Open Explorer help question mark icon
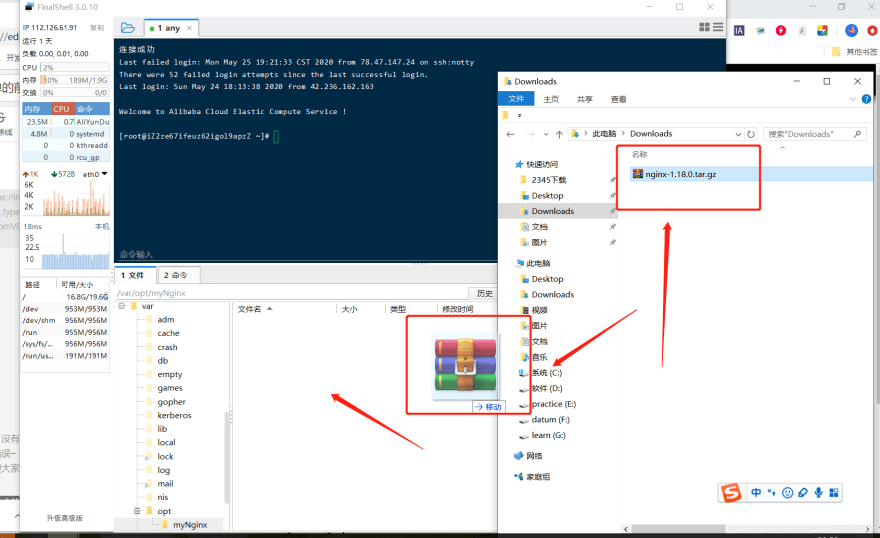The width and height of the screenshot is (880, 538). point(867,99)
